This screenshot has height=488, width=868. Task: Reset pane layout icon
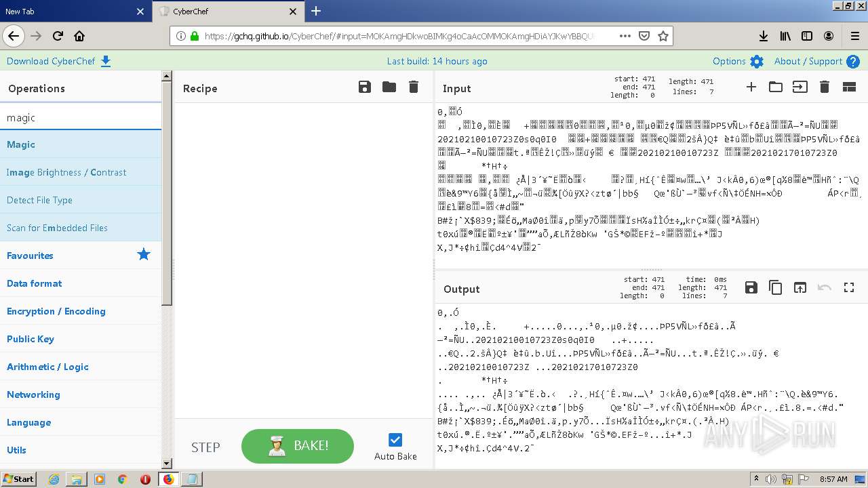click(x=849, y=87)
